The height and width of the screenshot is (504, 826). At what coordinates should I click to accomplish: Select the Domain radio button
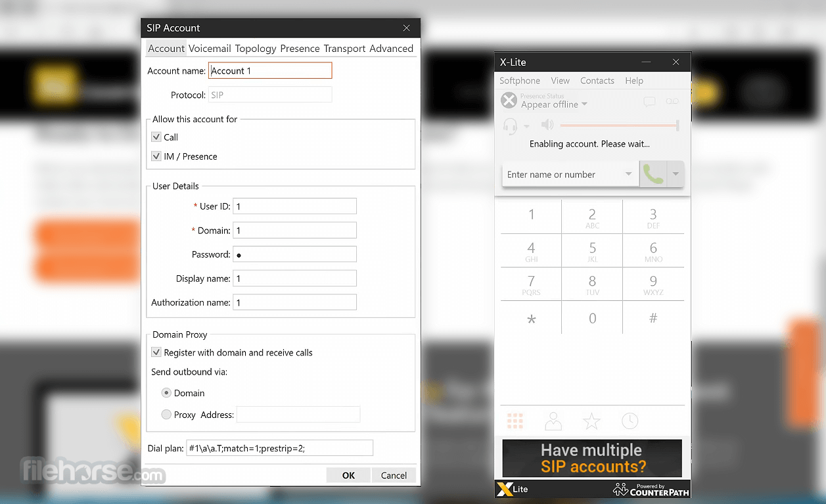[166, 393]
